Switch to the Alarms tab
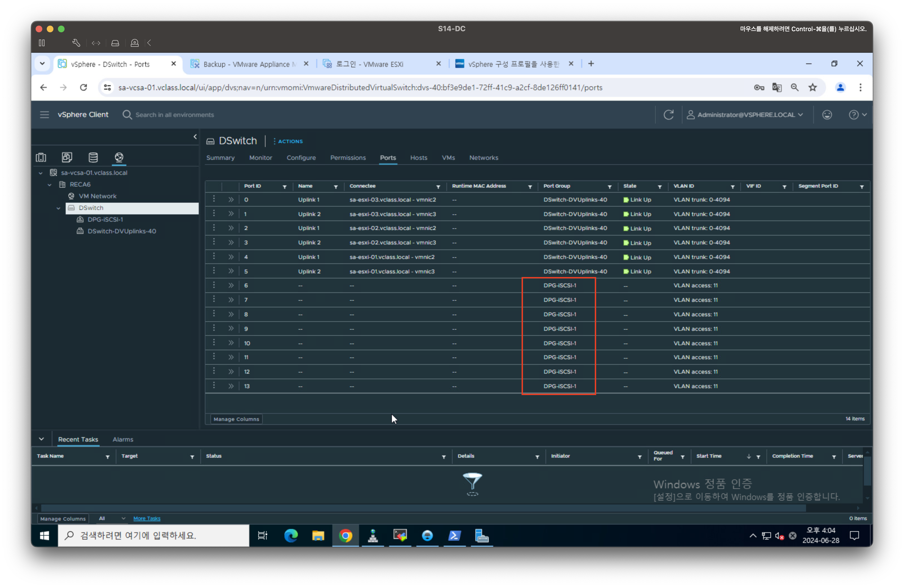904x588 pixels. coord(123,440)
